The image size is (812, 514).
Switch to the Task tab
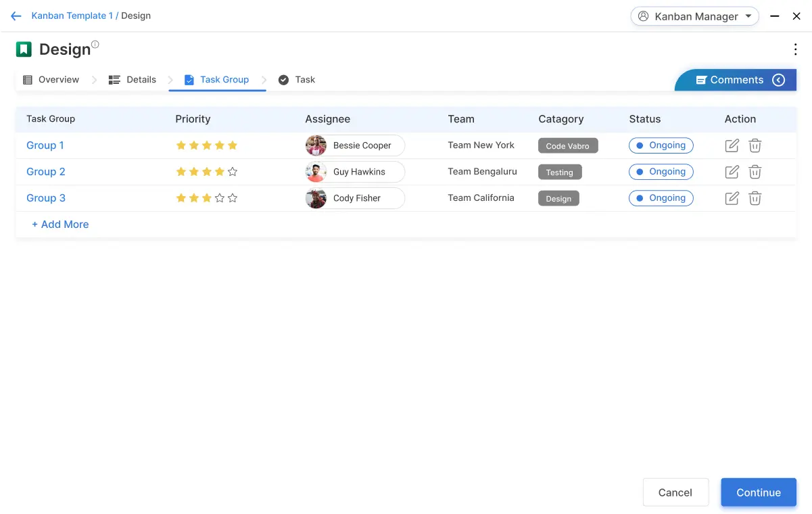coord(297,80)
